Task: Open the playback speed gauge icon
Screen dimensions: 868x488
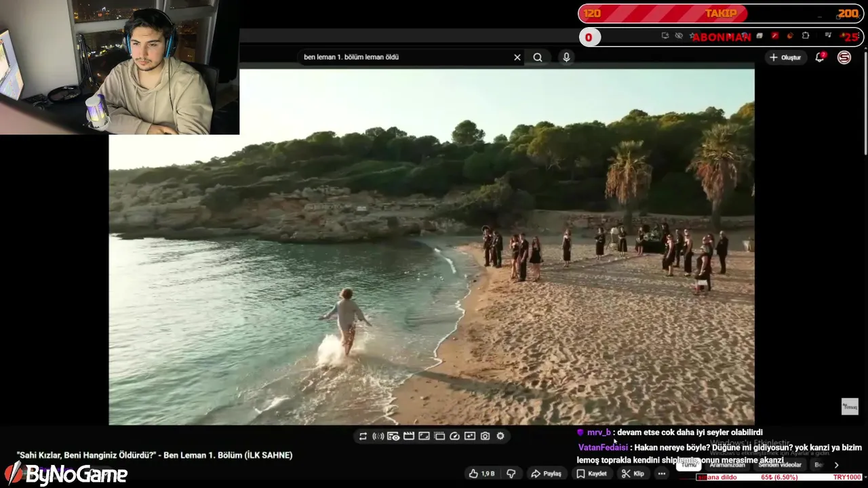Action: point(454,436)
